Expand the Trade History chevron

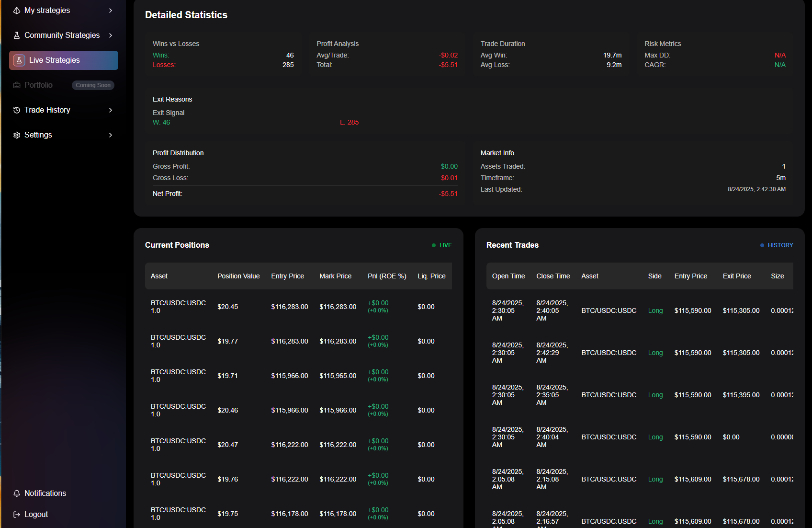pyautogui.click(x=111, y=110)
